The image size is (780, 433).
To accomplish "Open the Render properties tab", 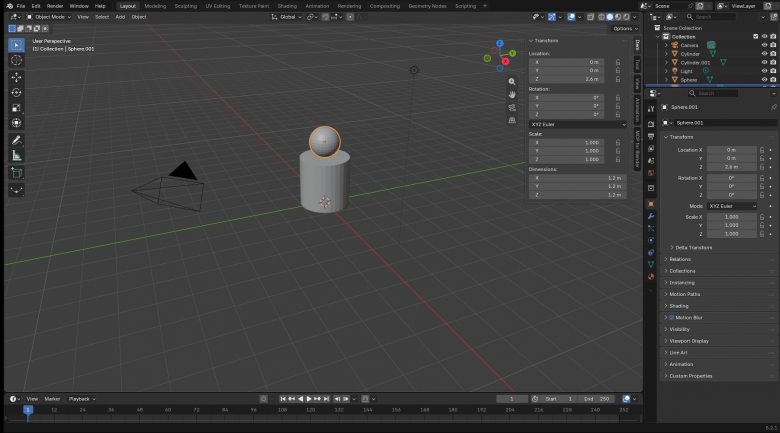I will pos(651,124).
